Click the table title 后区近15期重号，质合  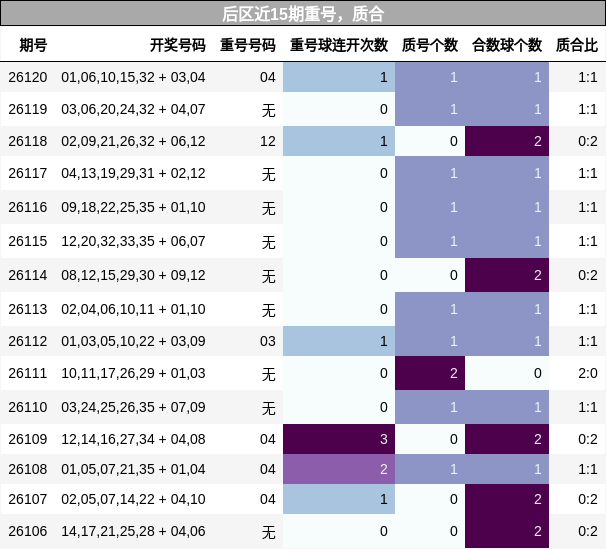coord(303,14)
